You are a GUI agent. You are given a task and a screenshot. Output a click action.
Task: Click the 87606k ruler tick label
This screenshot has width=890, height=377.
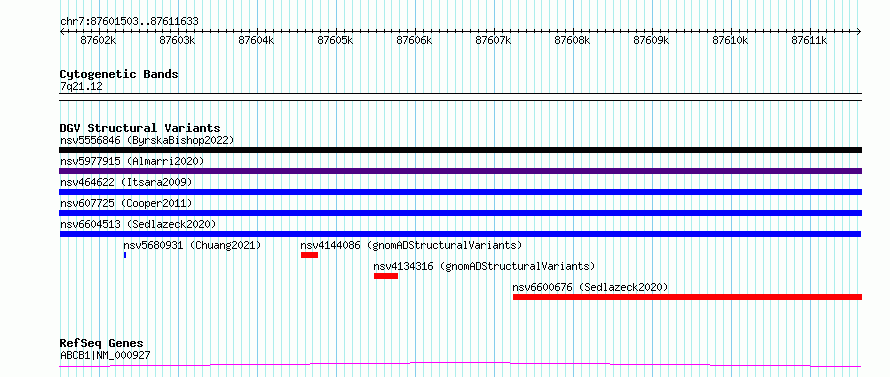pos(414,40)
